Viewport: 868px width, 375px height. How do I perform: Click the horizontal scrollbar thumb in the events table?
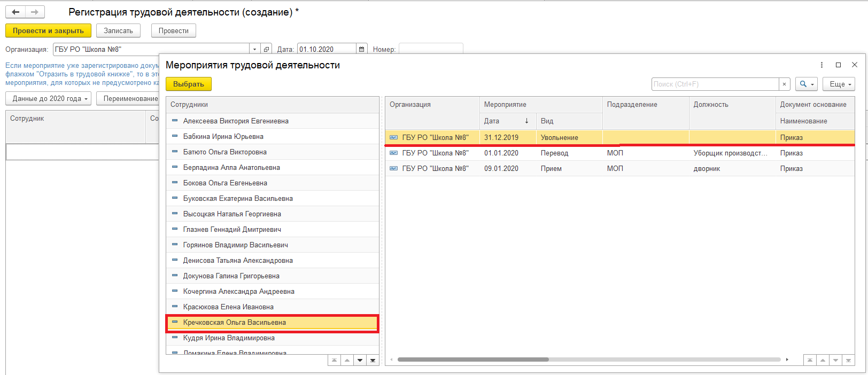[x=473, y=360]
